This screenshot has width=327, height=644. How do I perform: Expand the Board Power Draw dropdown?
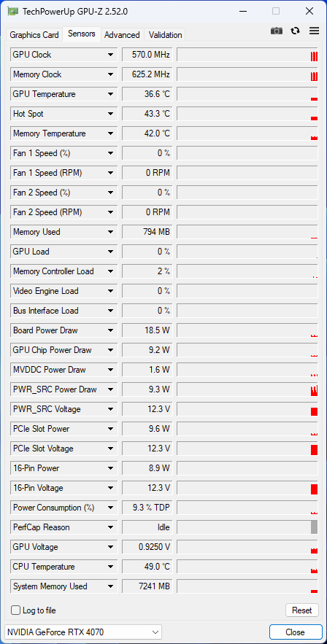click(x=110, y=330)
